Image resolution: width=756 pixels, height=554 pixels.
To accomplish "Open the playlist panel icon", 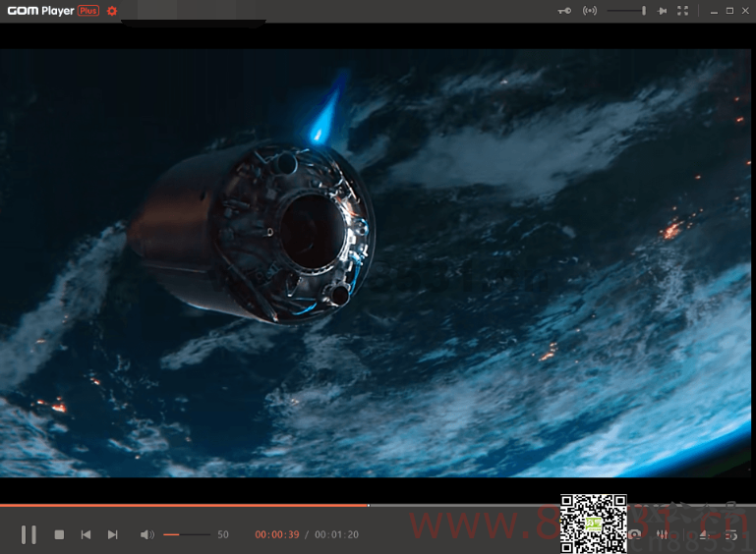I will [x=730, y=534].
